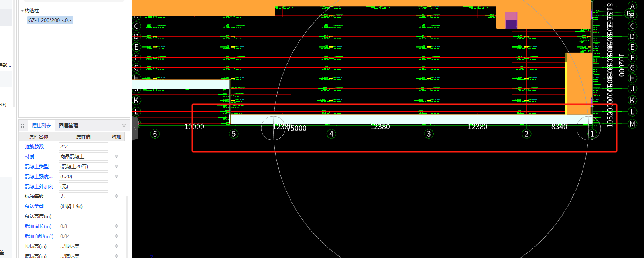Click the 材质 property name link
This screenshot has height=258, width=644.
tap(30, 157)
